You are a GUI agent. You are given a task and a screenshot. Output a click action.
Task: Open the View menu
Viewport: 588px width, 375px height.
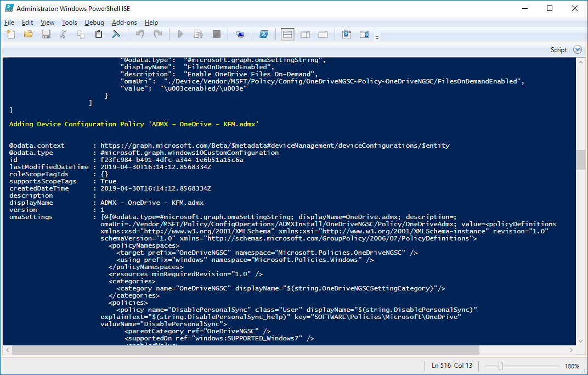[47, 23]
